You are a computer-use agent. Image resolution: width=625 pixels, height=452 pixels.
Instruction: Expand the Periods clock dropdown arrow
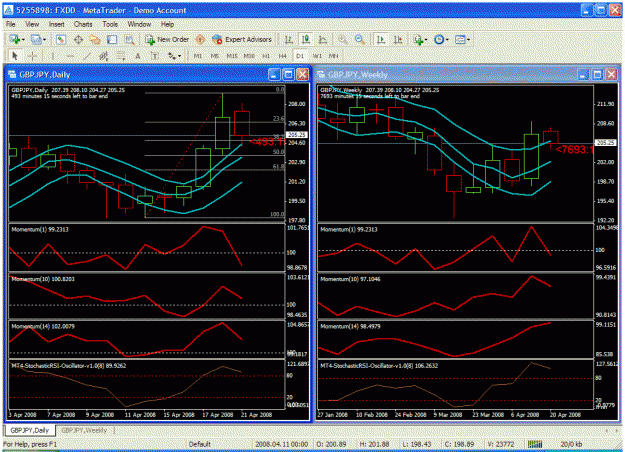pos(447,39)
